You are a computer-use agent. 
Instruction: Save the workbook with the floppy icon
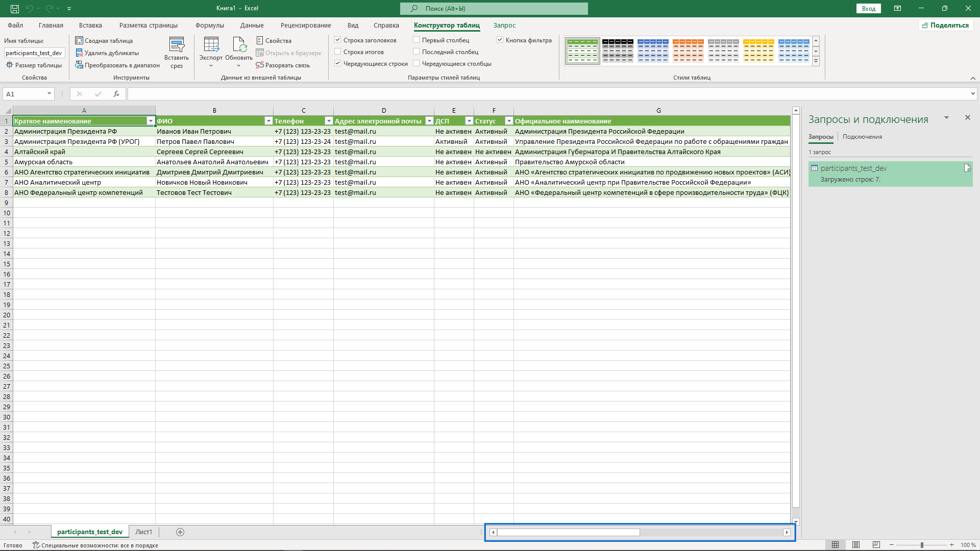point(15,9)
